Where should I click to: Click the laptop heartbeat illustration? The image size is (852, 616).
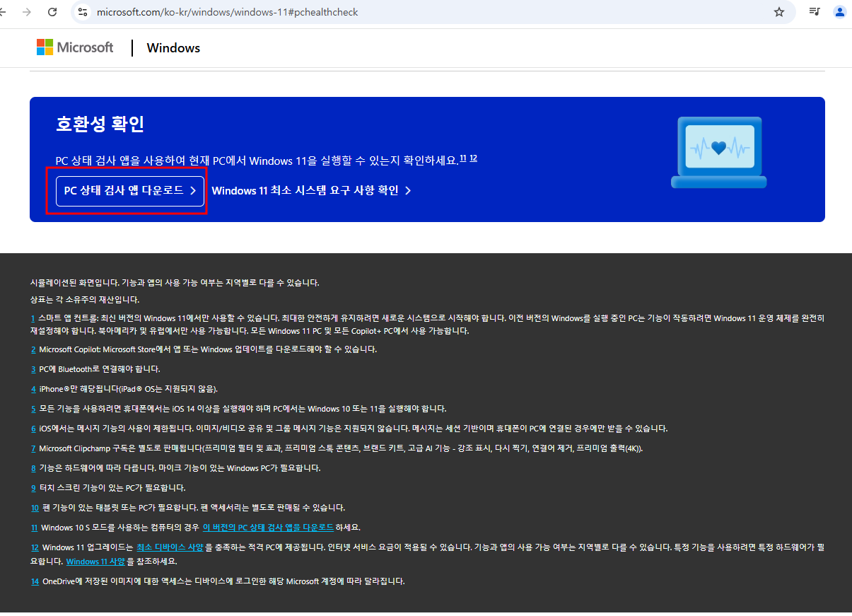pos(718,153)
